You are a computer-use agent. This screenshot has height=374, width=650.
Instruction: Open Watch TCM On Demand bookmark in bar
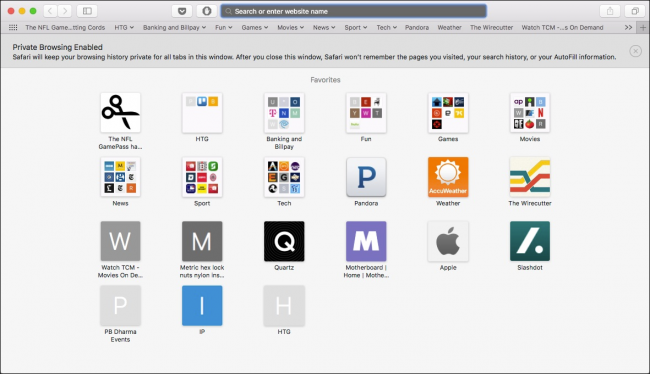[562, 27]
